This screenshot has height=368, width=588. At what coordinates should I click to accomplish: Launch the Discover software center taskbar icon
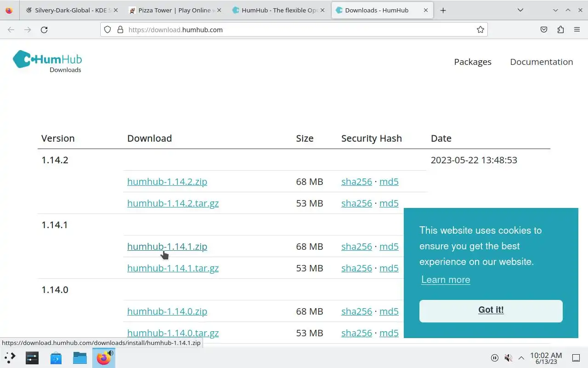coord(56,357)
